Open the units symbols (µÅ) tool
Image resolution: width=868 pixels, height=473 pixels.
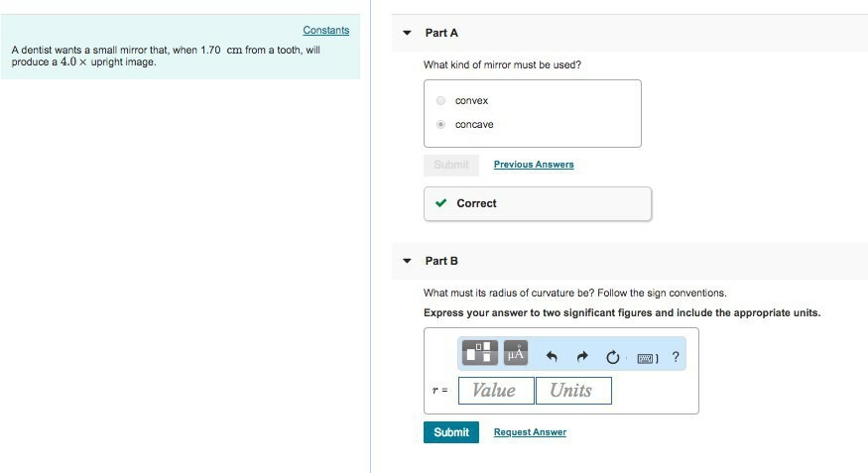click(x=515, y=353)
